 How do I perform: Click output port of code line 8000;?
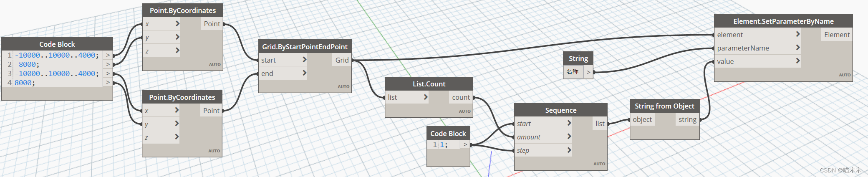coord(108,83)
